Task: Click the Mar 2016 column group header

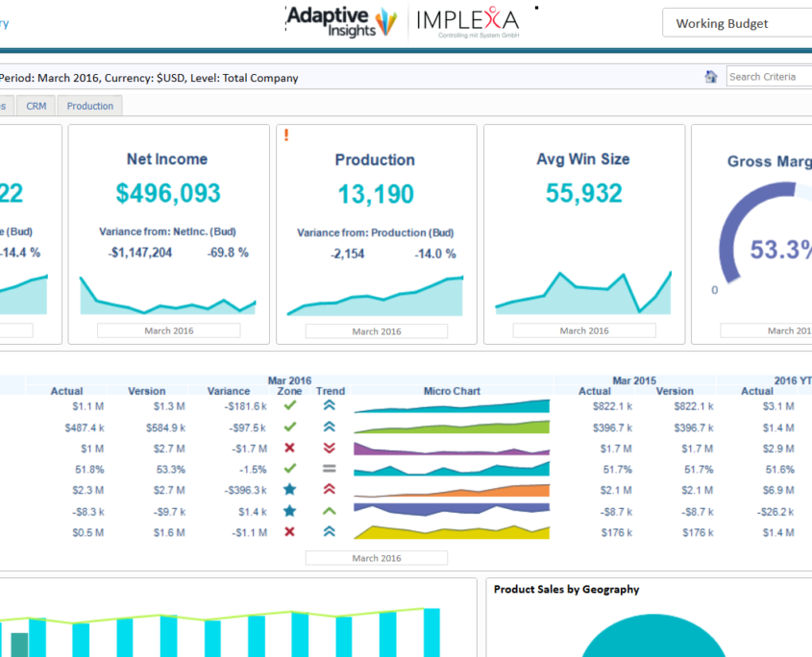Action: tap(289, 380)
